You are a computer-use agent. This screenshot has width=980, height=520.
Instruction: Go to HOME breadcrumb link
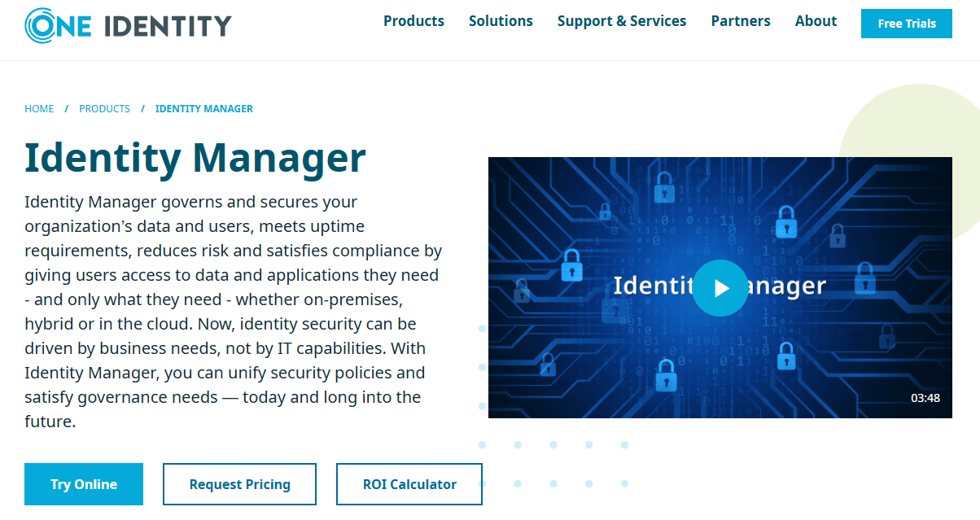(39, 108)
